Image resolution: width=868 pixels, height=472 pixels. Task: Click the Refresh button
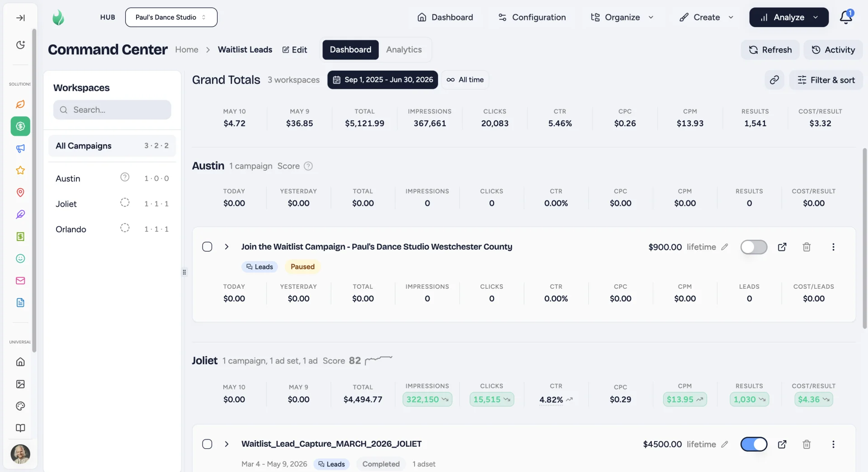(770, 50)
